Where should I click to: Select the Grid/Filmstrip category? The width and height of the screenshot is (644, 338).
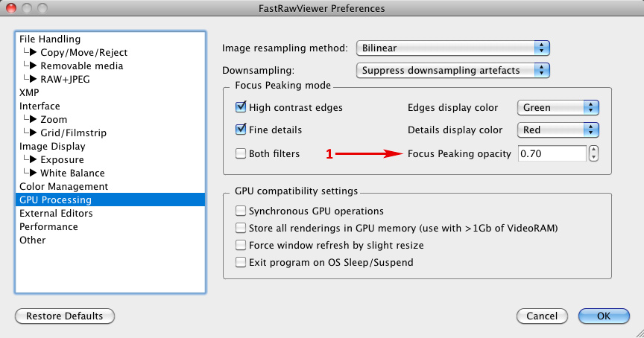coord(73,133)
